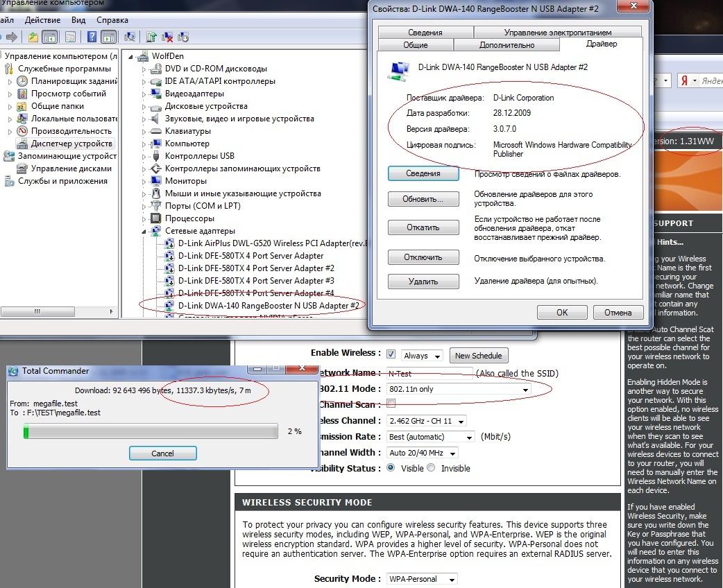Click the Удалить button
723x588 pixels.
pos(423,281)
